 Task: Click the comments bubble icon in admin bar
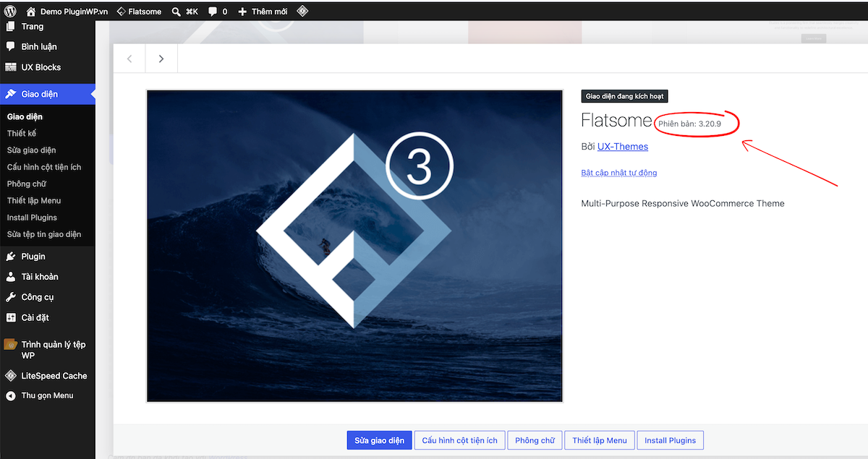coord(213,12)
